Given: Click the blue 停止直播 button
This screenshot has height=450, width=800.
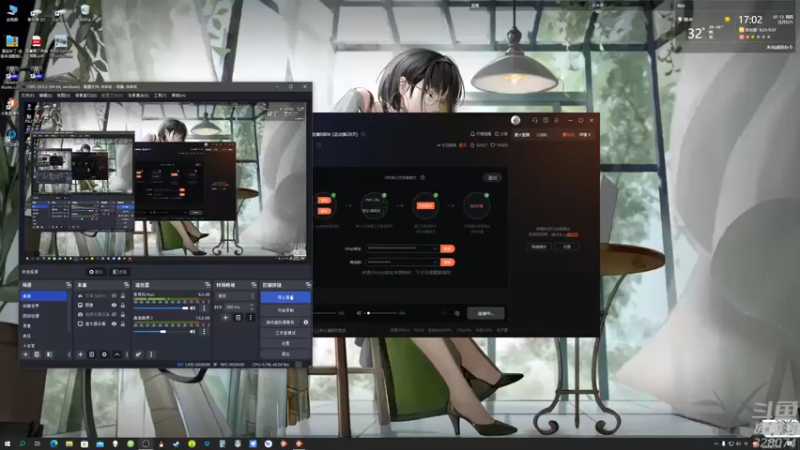Looking at the screenshot, I should (285, 297).
